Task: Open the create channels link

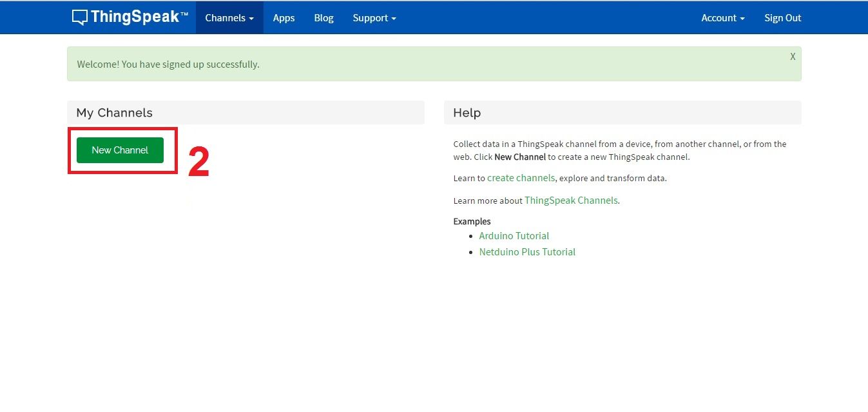Action: [521, 178]
